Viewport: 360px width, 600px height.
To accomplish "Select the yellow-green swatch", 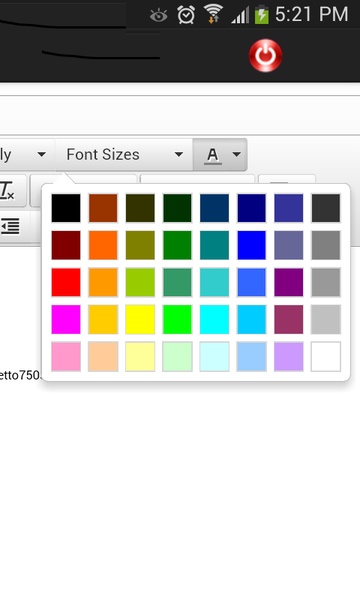I will pyautogui.click(x=140, y=282).
